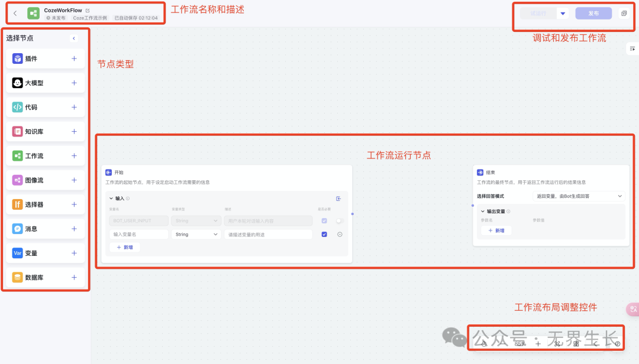Viewport: 639px width, 364px height.
Task: Click the info icon beside 输出变量
Action: click(x=508, y=212)
